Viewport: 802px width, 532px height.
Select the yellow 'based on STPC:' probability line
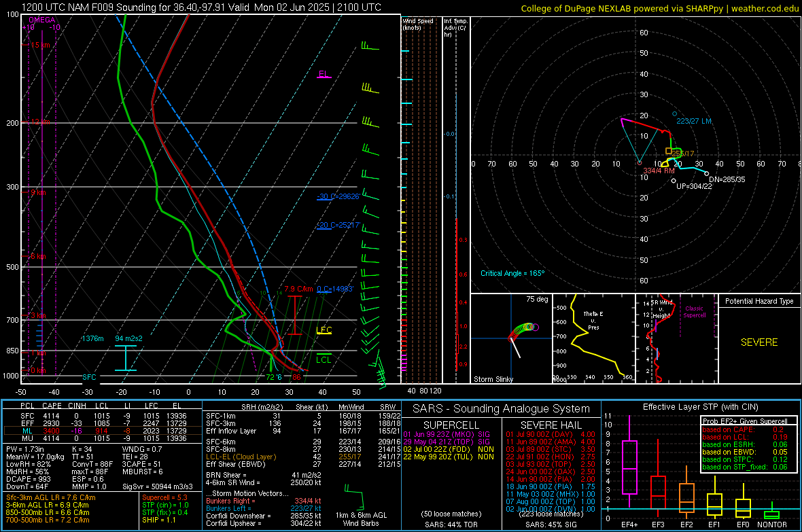744,459
